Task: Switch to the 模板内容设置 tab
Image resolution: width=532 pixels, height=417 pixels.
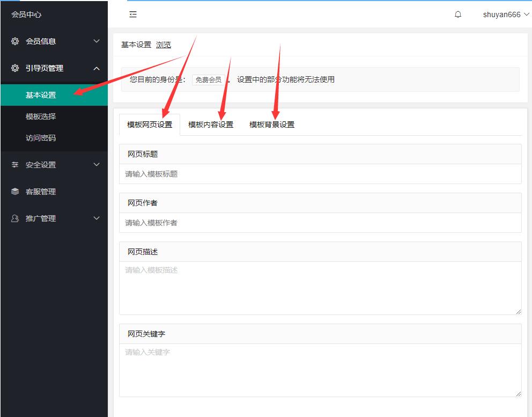Action: 211,125
